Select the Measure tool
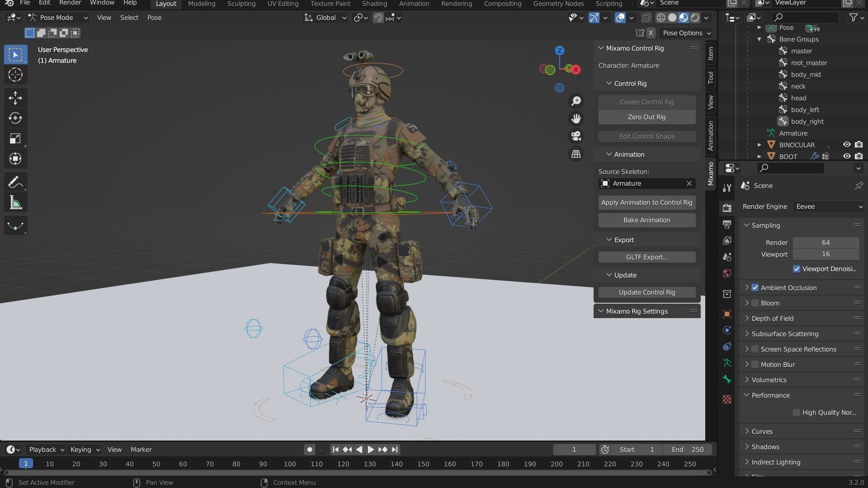Screen dimensions: 868x488 15,203
